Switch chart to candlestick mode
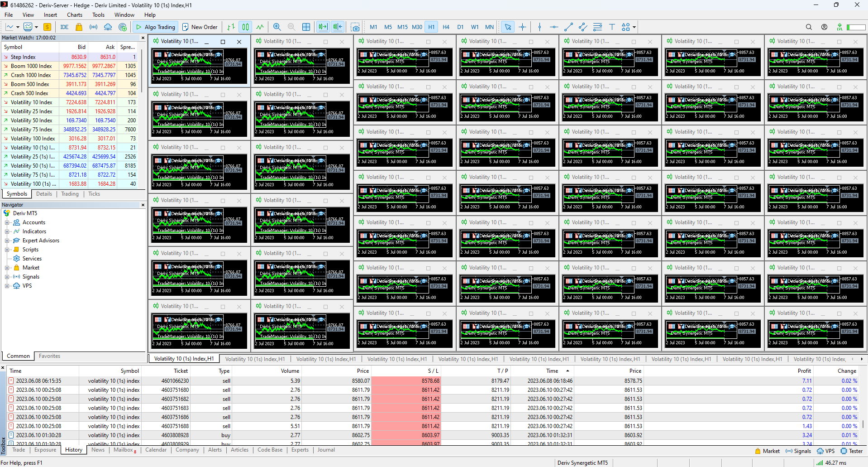The height and width of the screenshot is (467, 868). (x=245, y=27)
